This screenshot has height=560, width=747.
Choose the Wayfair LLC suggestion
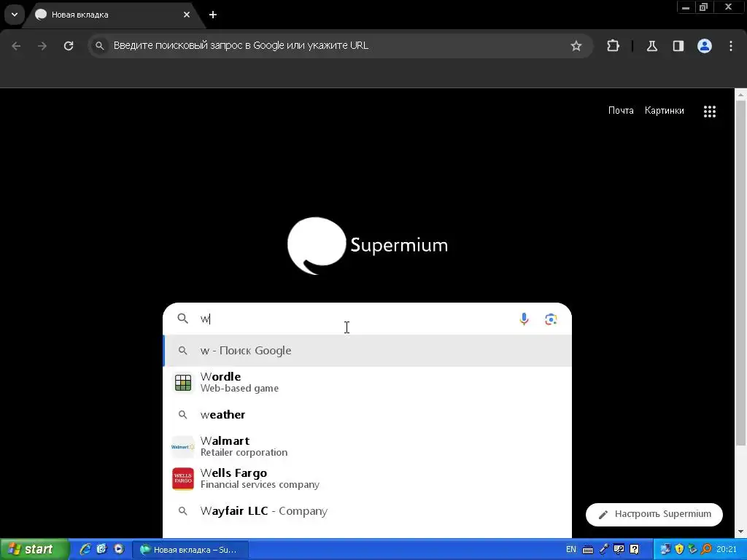tap(368, 511)
